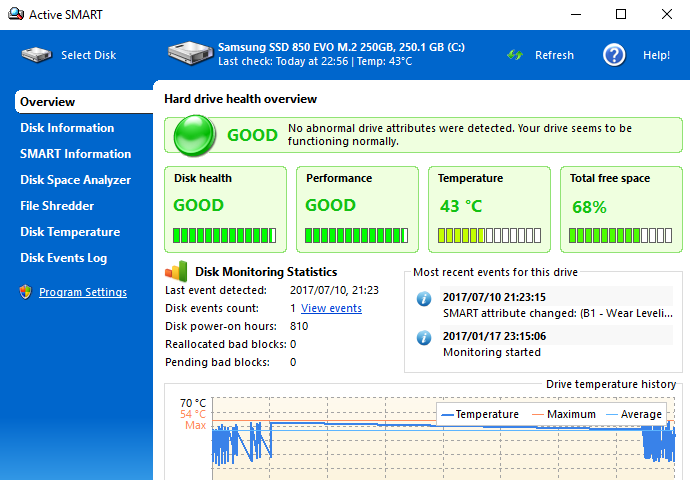Click the Help! button text
This screenshot has width=690, height=480.
[657, 55]
